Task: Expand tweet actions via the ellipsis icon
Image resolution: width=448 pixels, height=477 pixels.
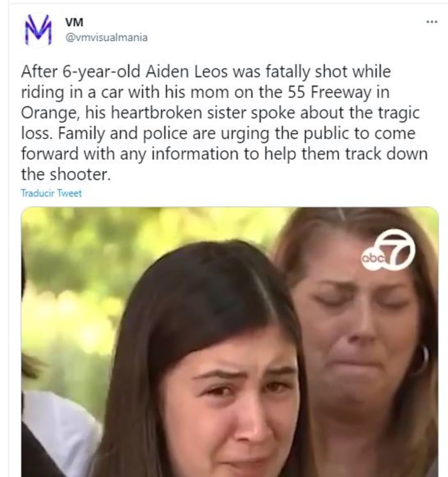Action: pos(432,22)
